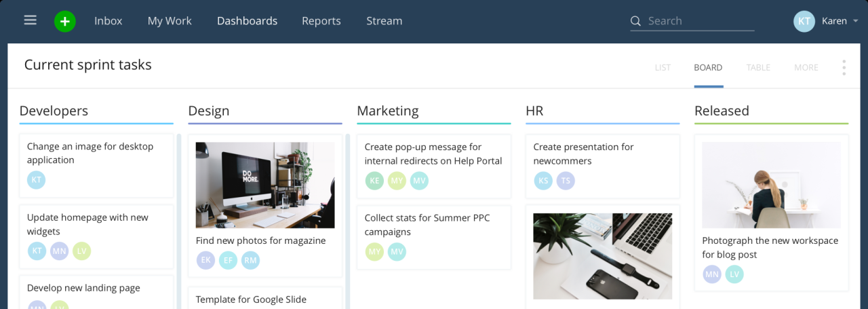Open the three-dot board options menu
868x309 pixels.
click(844, 67)
